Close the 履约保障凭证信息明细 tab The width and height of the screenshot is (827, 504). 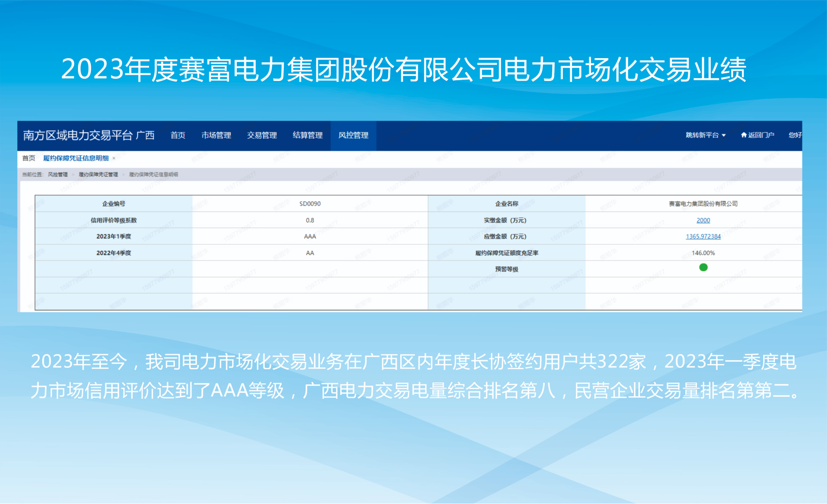(x=114, y=159)
